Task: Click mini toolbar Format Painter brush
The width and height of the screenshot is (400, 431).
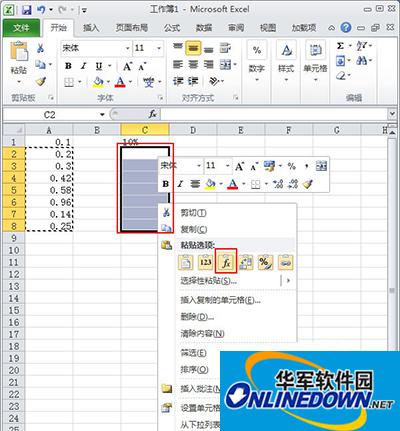Action: 308,184
